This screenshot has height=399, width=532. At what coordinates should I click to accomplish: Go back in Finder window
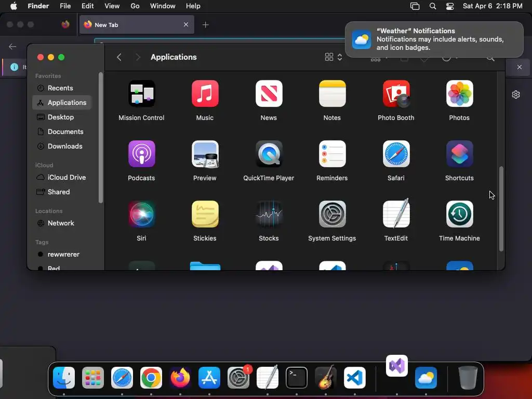(119, 57)
